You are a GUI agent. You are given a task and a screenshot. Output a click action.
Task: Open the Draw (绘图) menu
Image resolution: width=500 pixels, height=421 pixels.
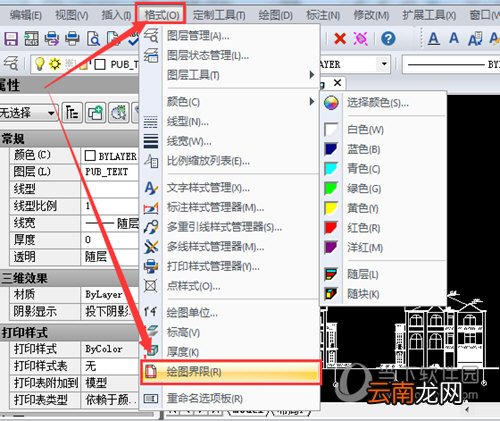[275, 15]
